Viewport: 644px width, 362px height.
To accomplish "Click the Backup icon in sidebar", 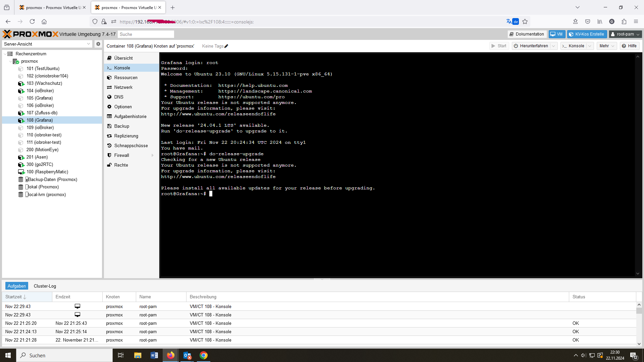I will click(x=109, y=126).
